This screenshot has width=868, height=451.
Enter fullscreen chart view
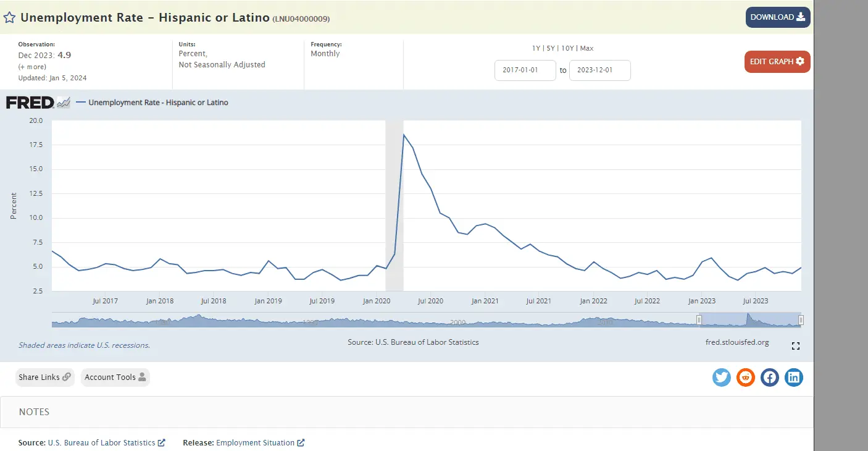tap(795, 346)
